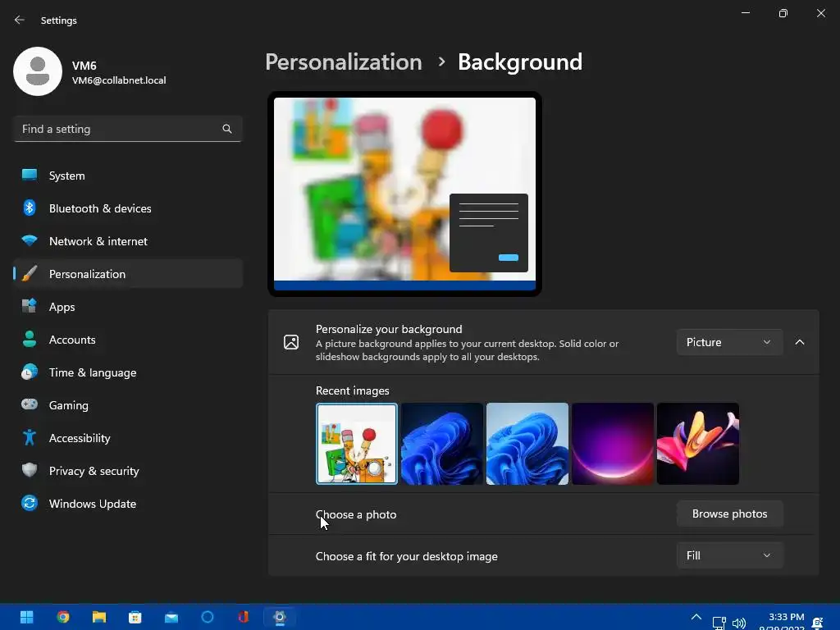This screenshot has width=840, height=630.
Task: Go to Bluetooth & devices settings
Action: (x=128, y=208)
